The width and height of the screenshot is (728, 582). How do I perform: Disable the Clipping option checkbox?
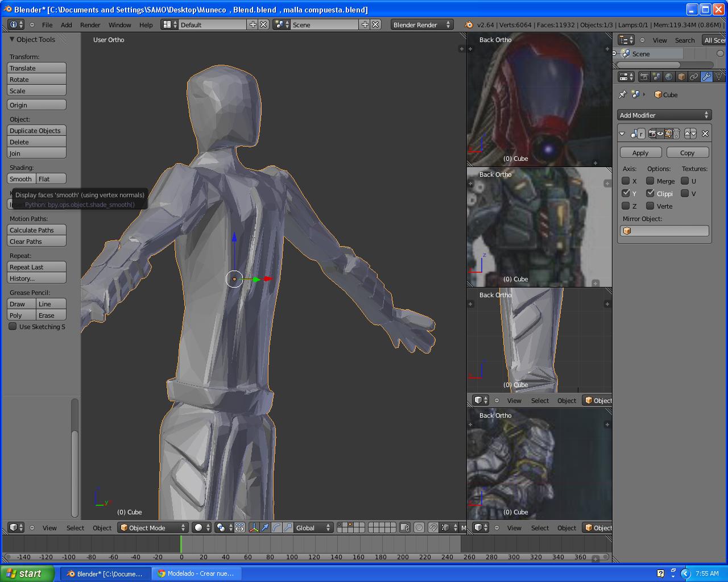(650, 193)
